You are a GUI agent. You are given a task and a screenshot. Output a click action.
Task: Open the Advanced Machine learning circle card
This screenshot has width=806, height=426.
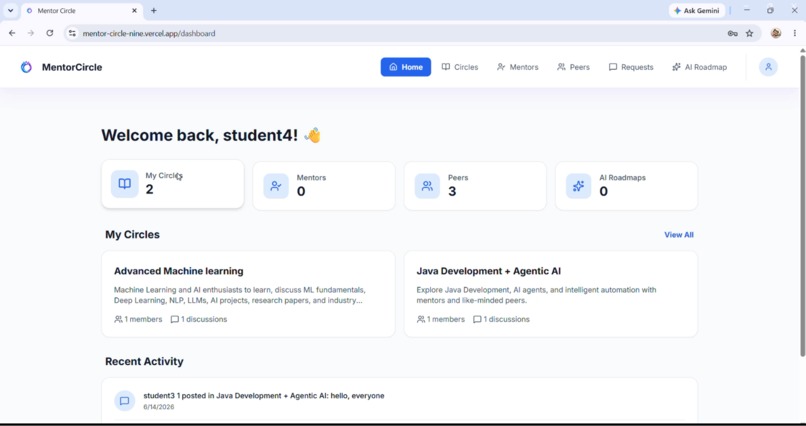(248, 294)
